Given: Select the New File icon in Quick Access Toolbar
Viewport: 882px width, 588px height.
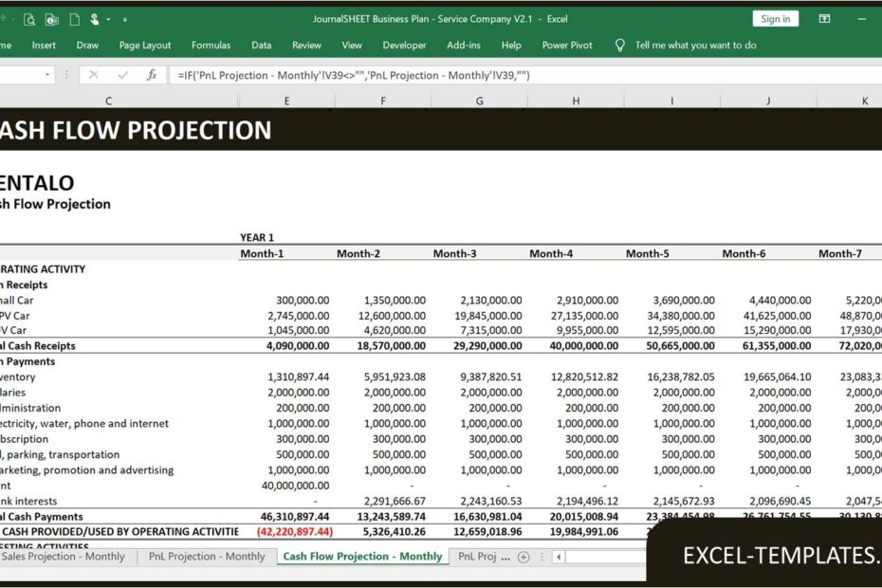Looking at the screenshot, I should [x=73, y=19].
